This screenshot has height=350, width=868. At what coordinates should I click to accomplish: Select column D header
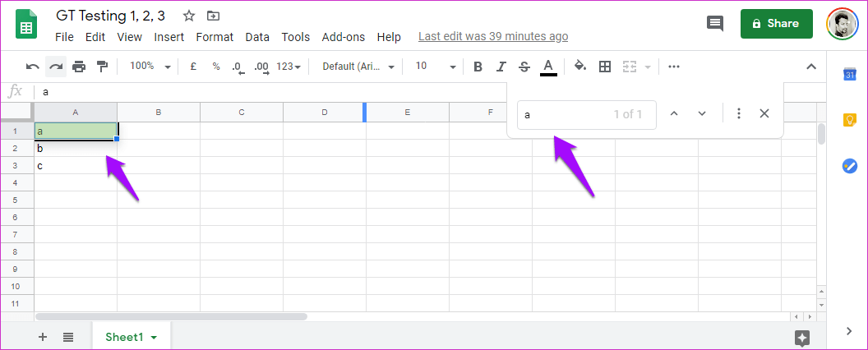click(325, 113)
